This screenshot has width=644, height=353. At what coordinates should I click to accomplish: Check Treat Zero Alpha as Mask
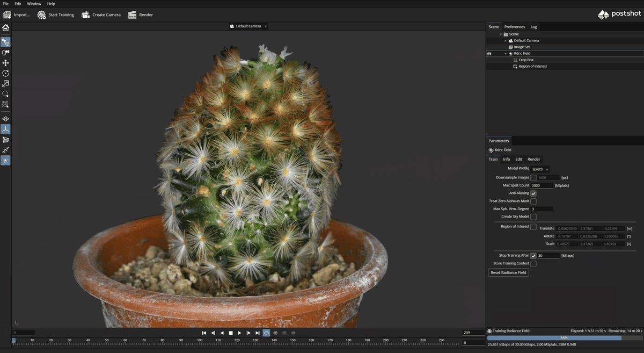pos(533,201)
